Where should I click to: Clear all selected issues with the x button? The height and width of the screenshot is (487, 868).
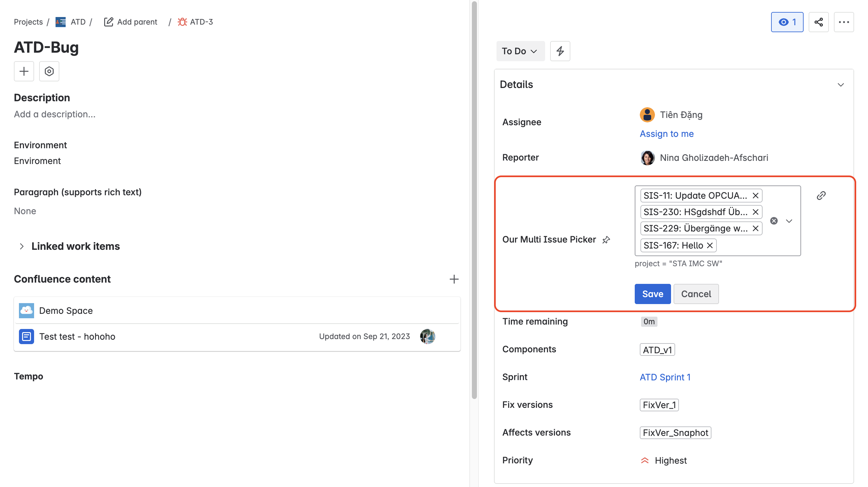pos(774,220)
